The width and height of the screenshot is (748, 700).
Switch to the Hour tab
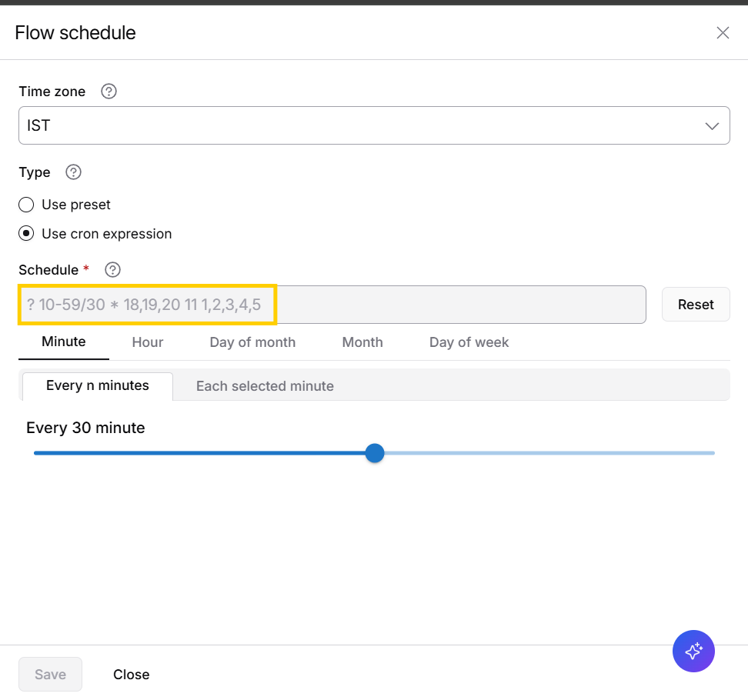[x=147, y=342]
